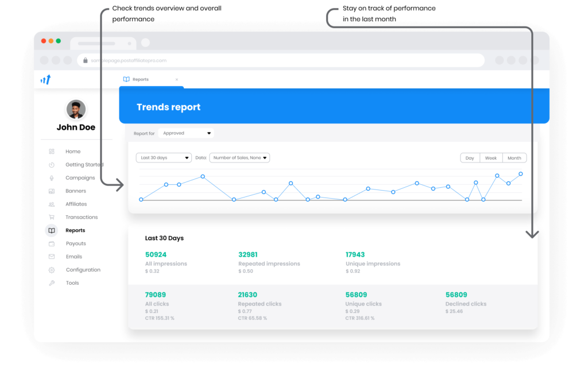The width and height of the screenshot is (588, 383).
Task: Open Campaigns from the sidebar
Action: [52, 177]
